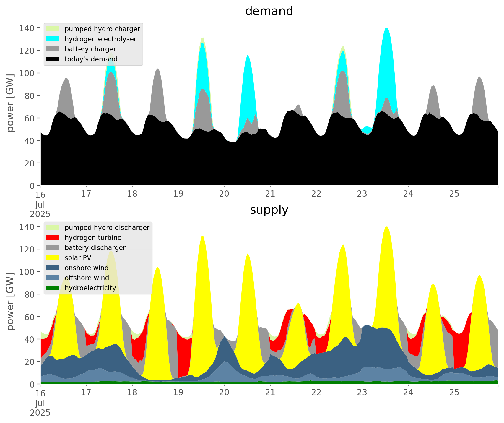Click the red hydrogen turbine legend swatch

(x=53, y=238)
